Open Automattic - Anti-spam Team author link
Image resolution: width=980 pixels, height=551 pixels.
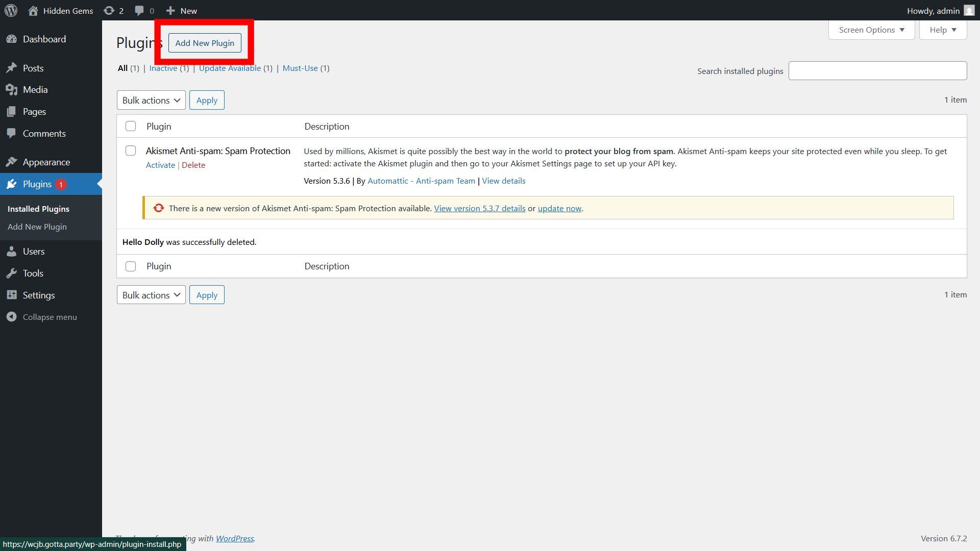coord(421,181)
